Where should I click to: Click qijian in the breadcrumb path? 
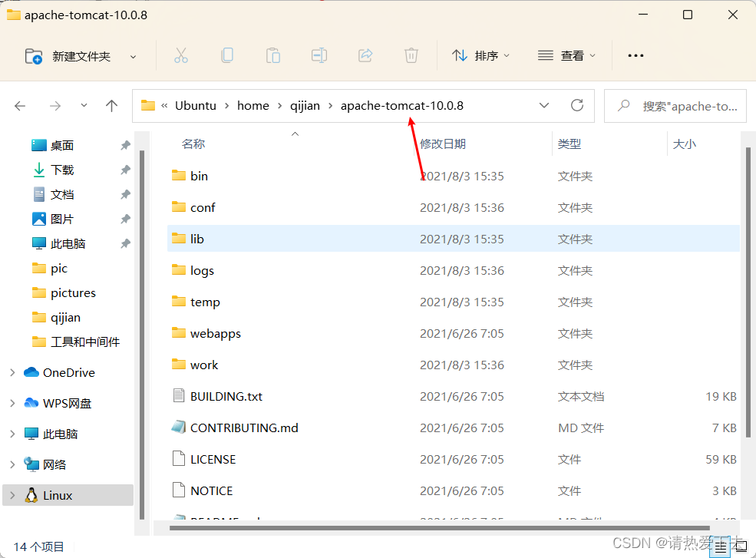[x=305, y=106]
